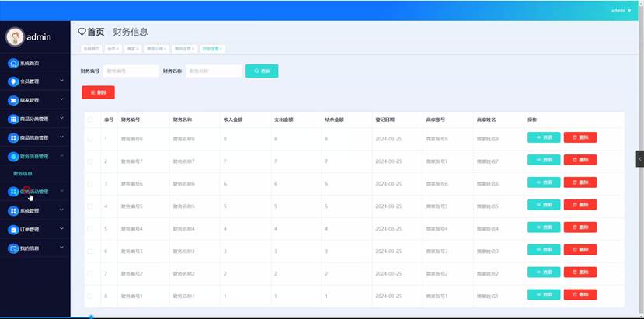
Task: Toggle the select-all checkbox in table header
Action: [90, 120]
